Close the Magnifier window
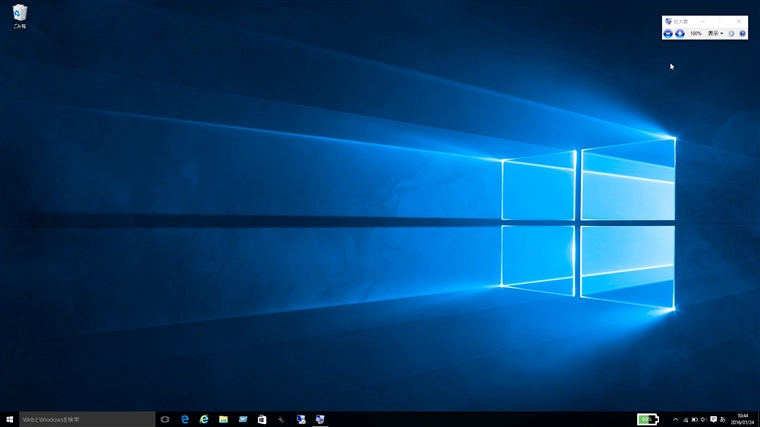This screenshot has height=427, width=760. pos(739,21)
